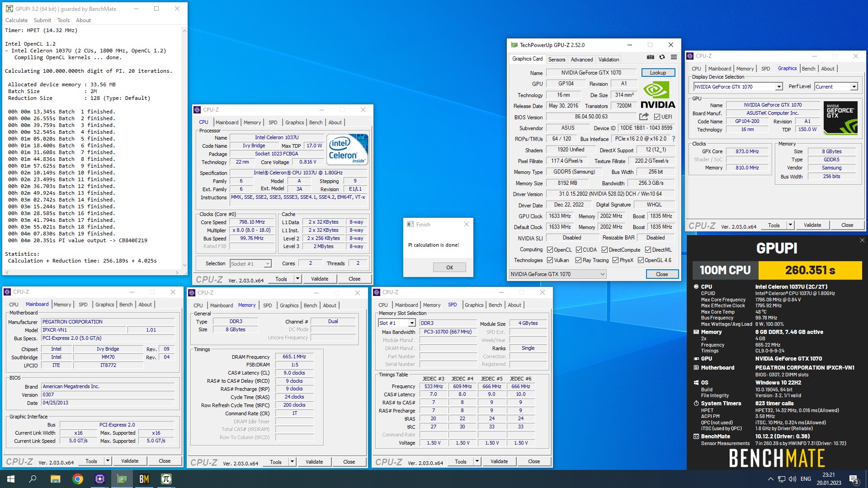The image size is (868, 488).
Task: Click the BIOS export share icon in GPU-Z
Action: [644, 117]
